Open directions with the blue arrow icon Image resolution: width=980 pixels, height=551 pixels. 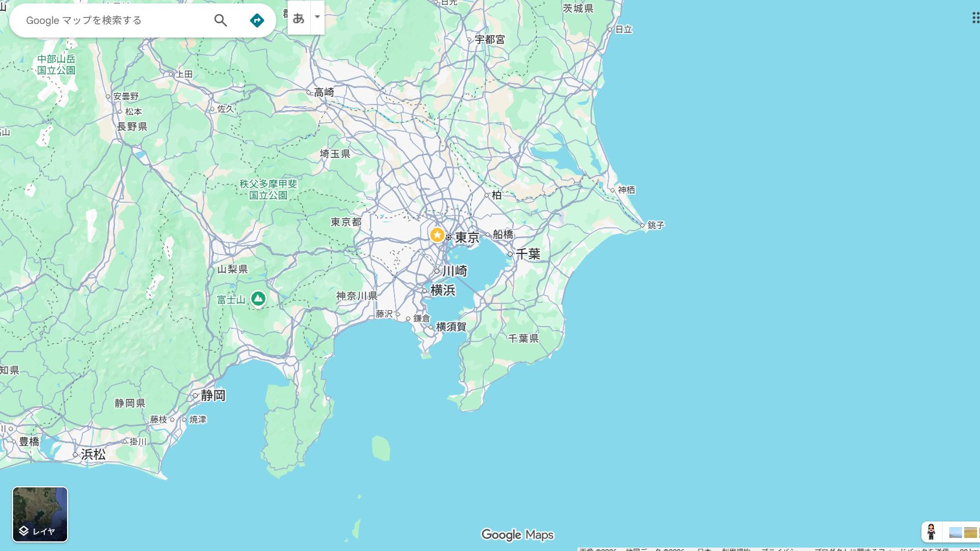tap(257, 20)
